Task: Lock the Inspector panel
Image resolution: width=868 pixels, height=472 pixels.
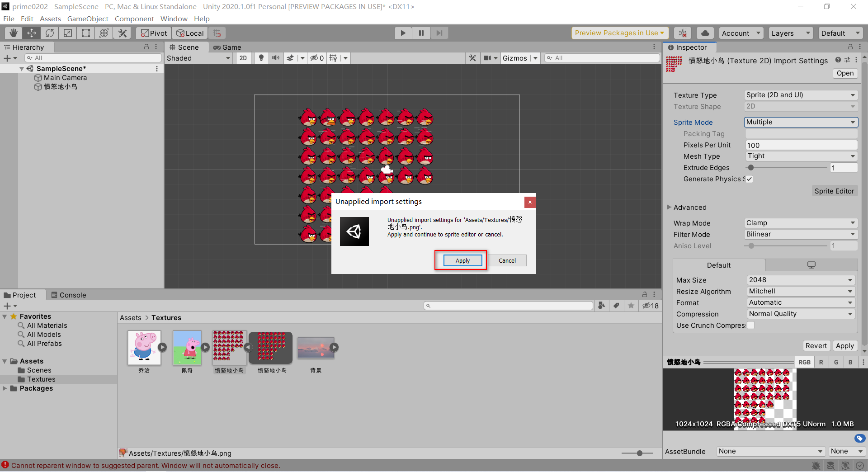Action: point(850,47)
